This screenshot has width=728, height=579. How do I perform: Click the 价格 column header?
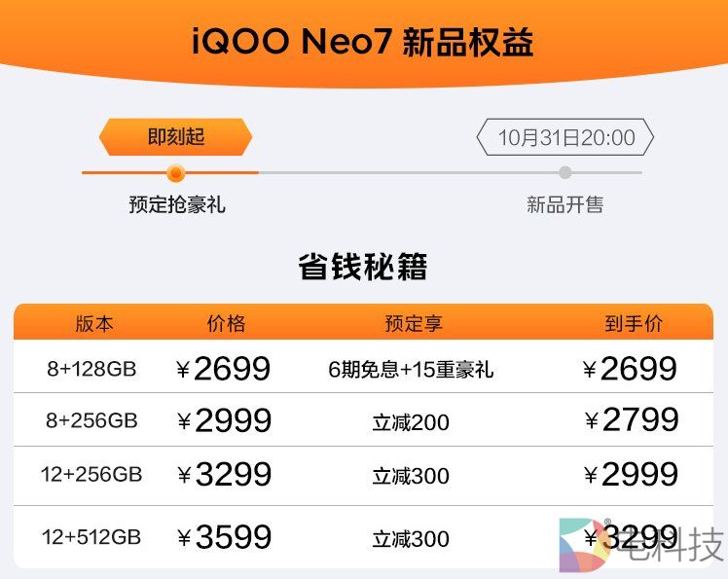click(x=227, y=324)
